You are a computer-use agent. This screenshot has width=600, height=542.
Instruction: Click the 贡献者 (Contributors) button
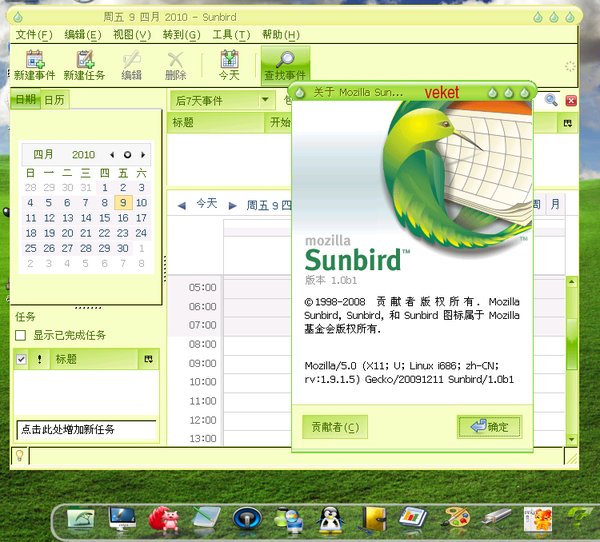(335, 427)
